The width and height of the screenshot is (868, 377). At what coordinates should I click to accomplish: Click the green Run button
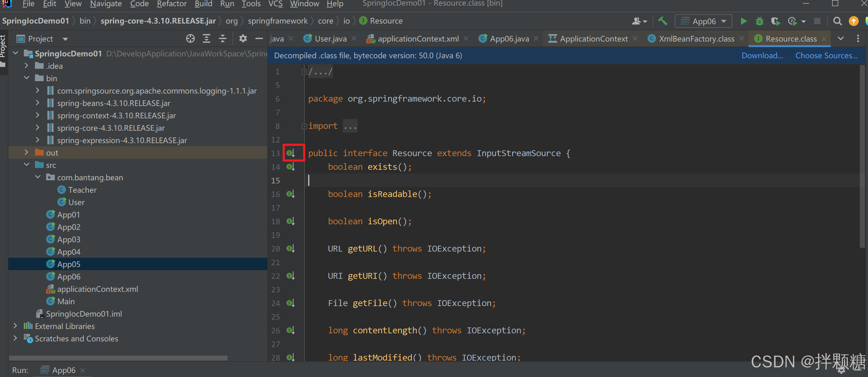743,21
